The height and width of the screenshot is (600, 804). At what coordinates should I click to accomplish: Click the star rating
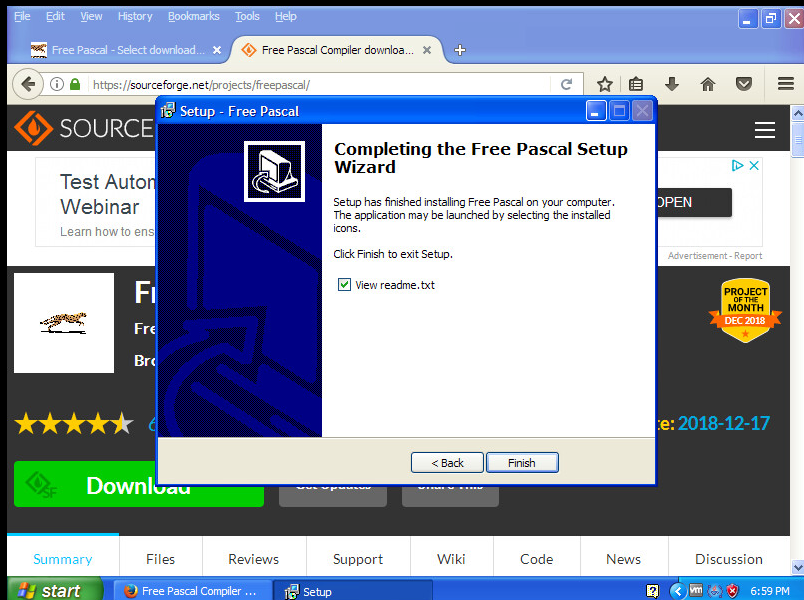74,424
